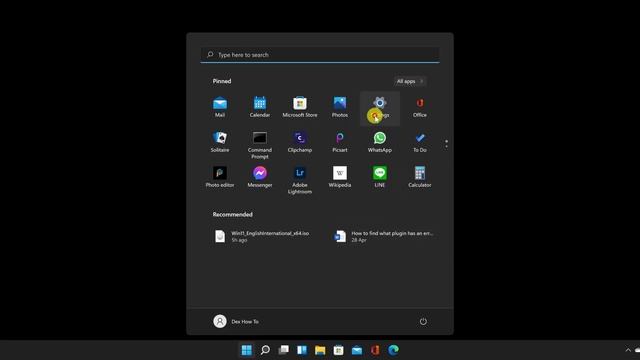The image size is (640, 360).
Task: Go to next pinned apps page dots
Action: [446, 144]
